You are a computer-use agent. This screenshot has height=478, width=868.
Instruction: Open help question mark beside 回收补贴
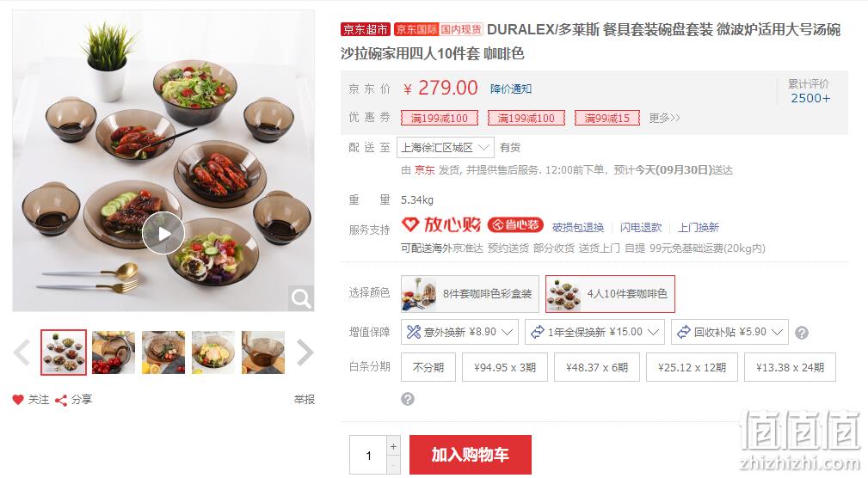[x=802, y=333]
